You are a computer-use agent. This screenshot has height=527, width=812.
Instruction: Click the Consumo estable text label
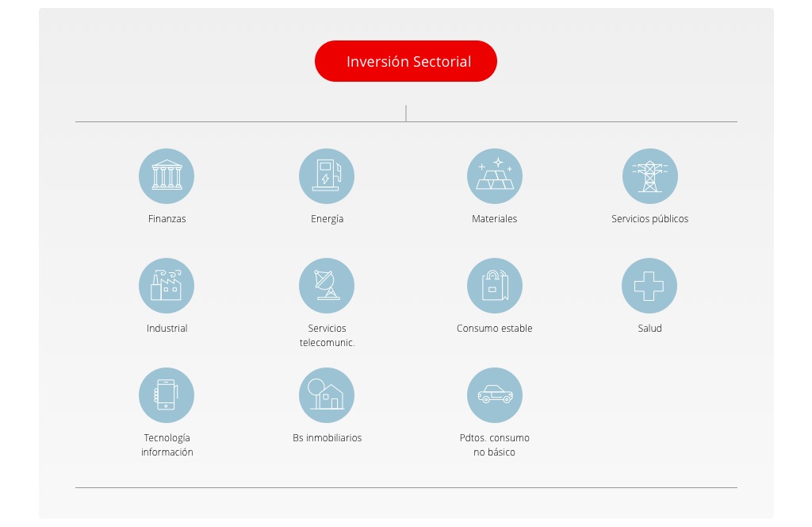(x=495, y=328)
